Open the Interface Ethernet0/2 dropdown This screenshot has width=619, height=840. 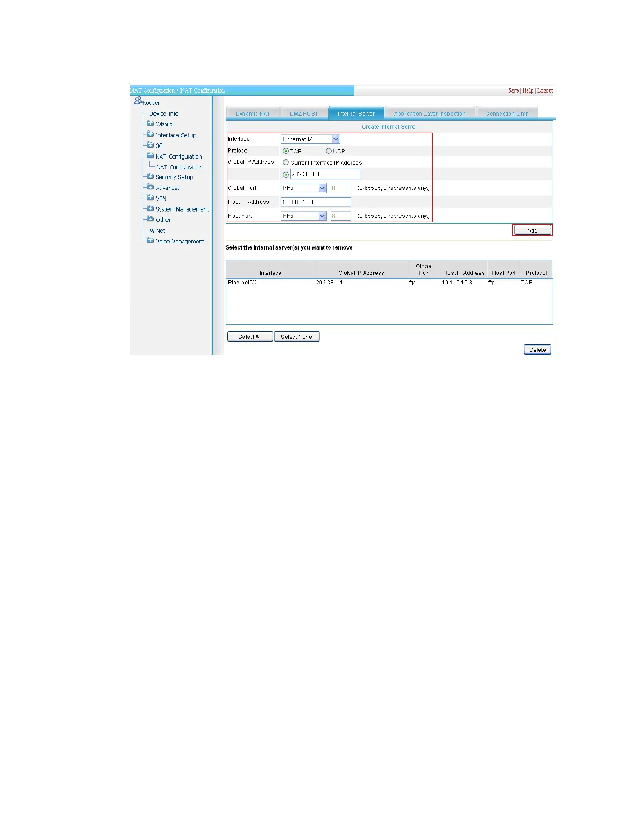(311, 139)
